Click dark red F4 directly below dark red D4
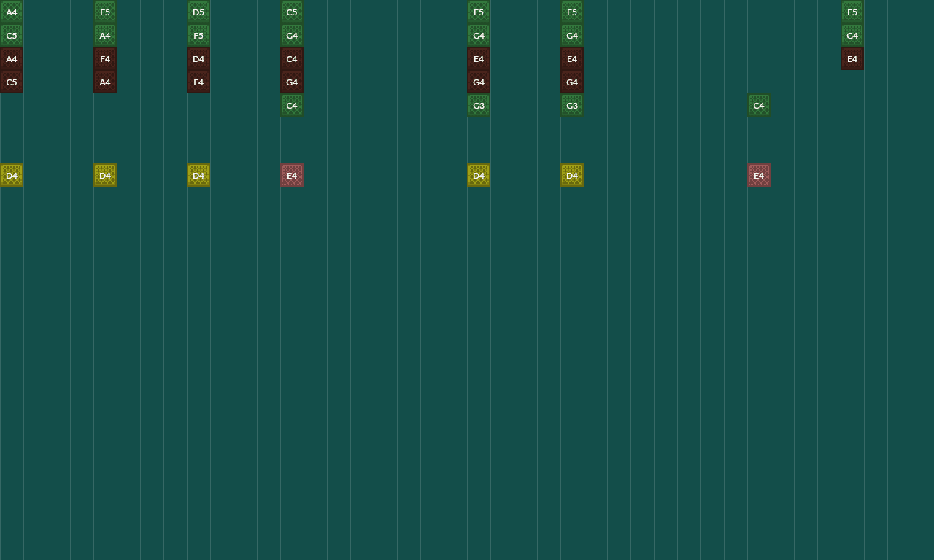This screenshot has height=560, width=934. 198,82
